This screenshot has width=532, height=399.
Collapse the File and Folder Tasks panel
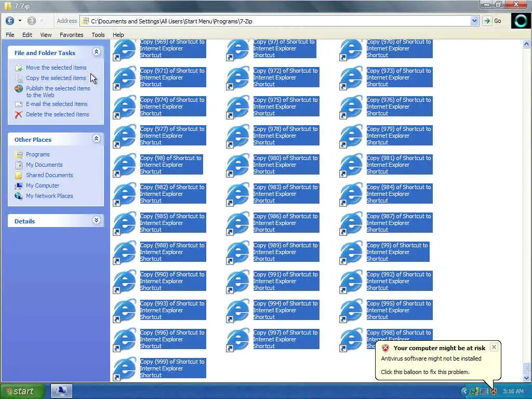(96, 52)
